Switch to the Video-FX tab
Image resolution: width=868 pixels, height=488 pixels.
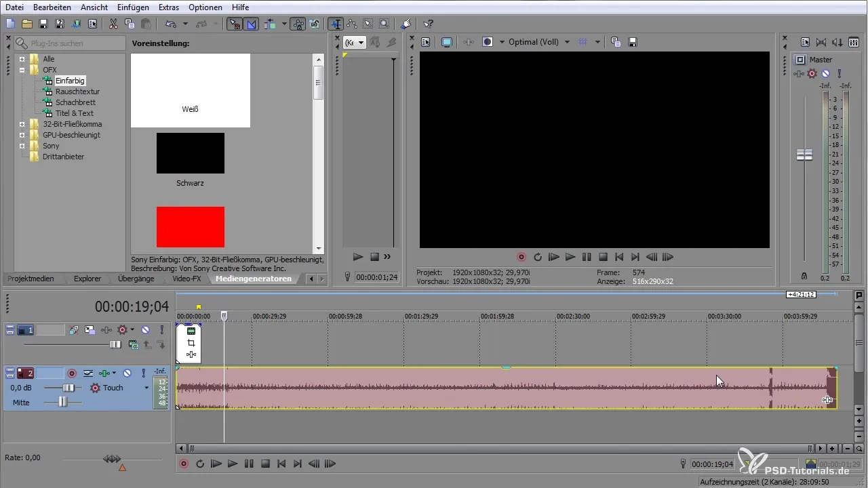[186, 279]
